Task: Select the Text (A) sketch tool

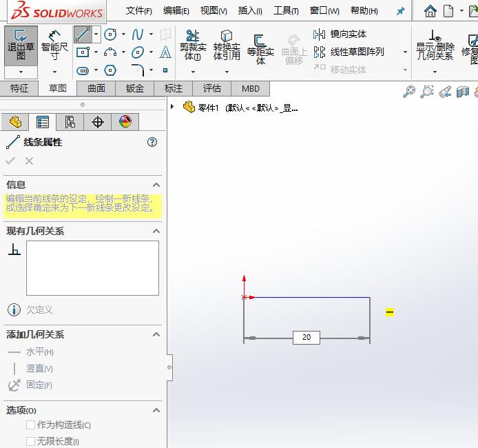Action: [x=165, y=52]
